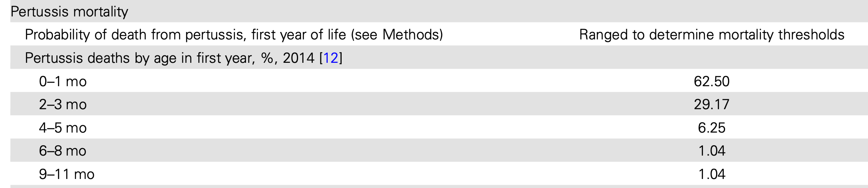The height and width of the screenshot is (188, 868).
Task: Click the 1.04 value for 6–8 mo
Action: (712, 151)
